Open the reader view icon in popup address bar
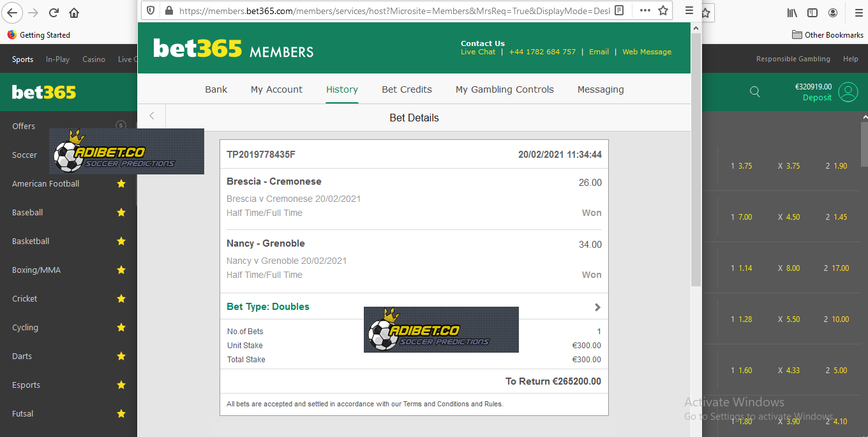This screenshot has width=868, height=437. click(x=618, y=10)
